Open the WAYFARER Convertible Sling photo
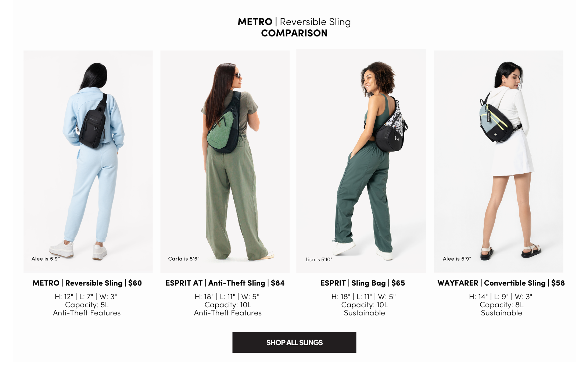588x368 pixels. [x=499, y=162]
